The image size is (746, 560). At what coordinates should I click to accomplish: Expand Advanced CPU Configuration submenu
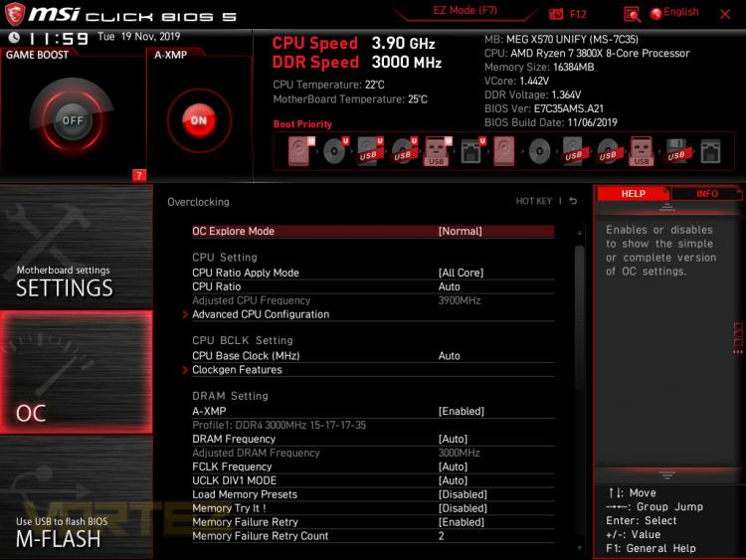click(x=261, y=314)
